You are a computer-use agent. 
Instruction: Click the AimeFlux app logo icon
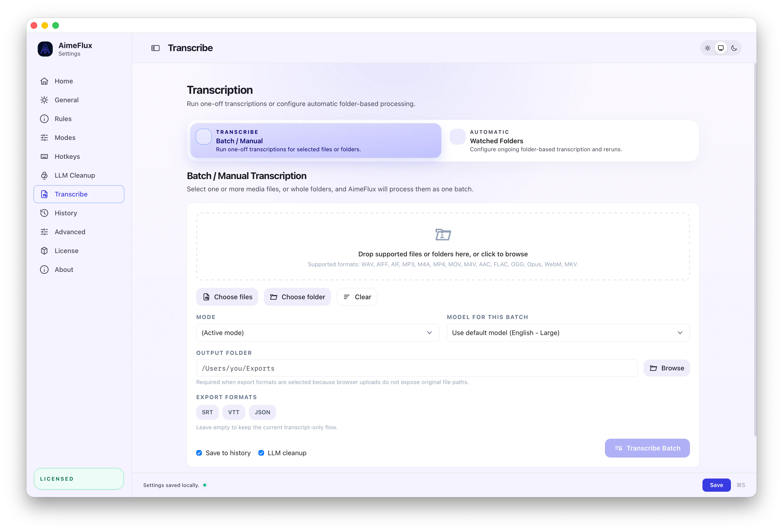(x=45, y=49)
